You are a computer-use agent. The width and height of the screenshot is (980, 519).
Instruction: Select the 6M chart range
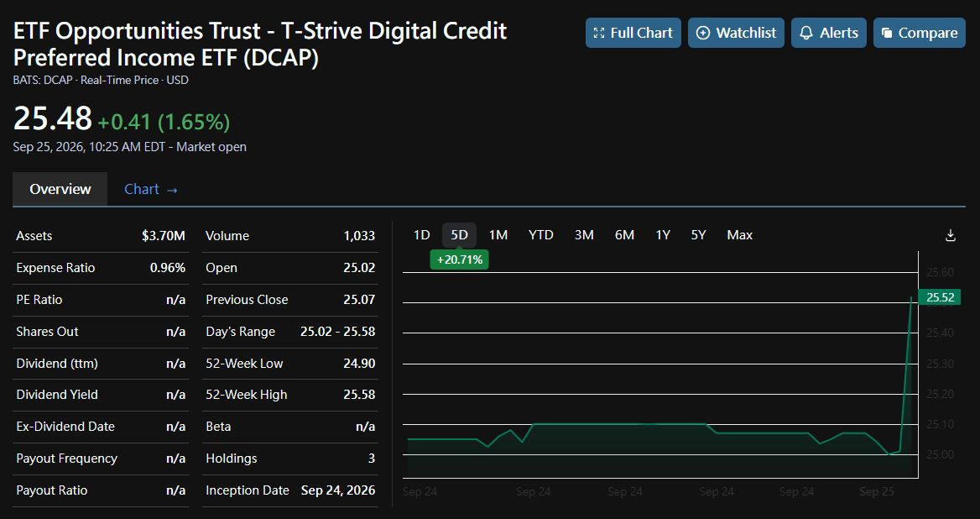[624, 234]
